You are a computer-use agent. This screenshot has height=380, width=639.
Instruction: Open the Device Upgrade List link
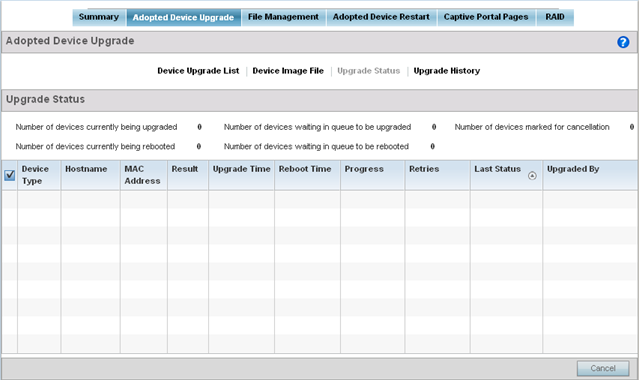[198, 71]
